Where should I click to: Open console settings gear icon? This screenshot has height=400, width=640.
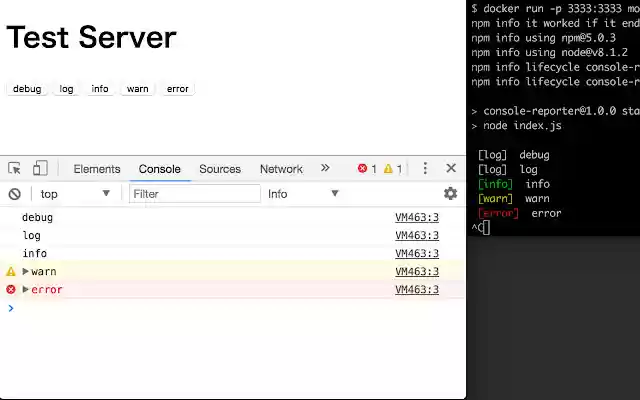pos(450,193)
